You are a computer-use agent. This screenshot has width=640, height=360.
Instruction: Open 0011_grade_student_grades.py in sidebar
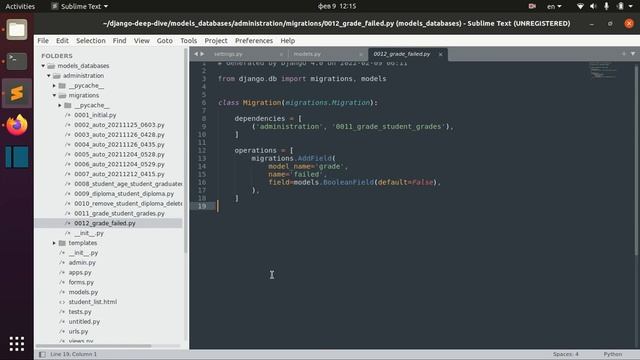pyautogui.click(x=119, y=213)
